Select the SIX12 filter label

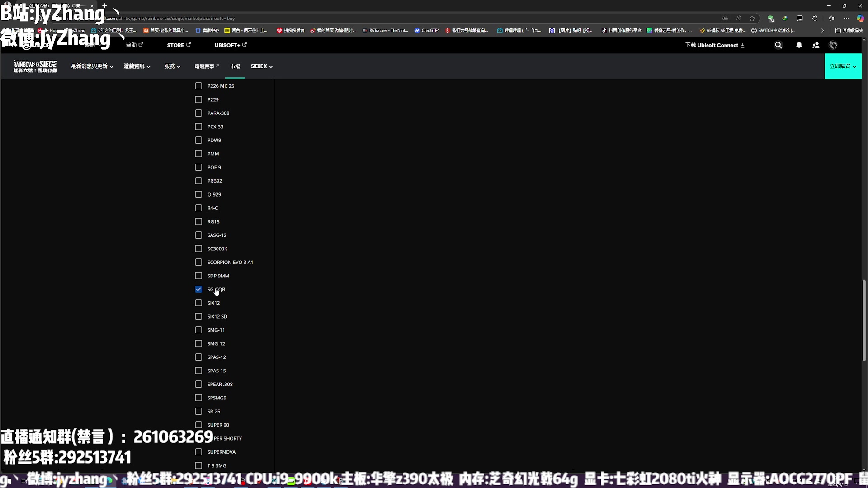(213, 303)
